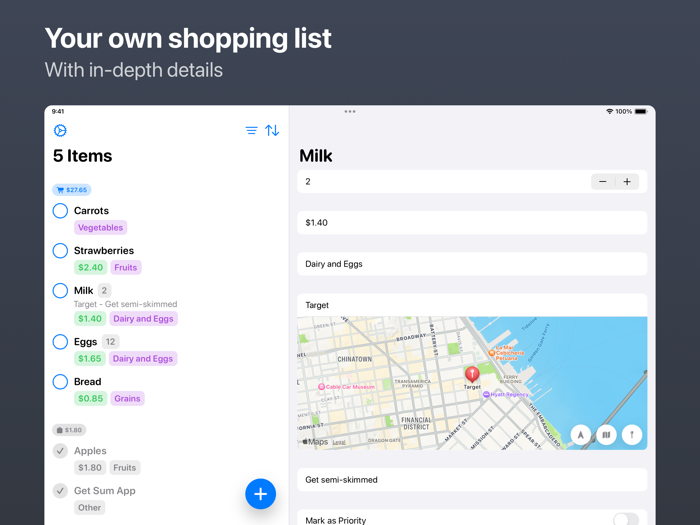Open the map mode button
This screenshot has height=525, width=700.
click(606, 434)
